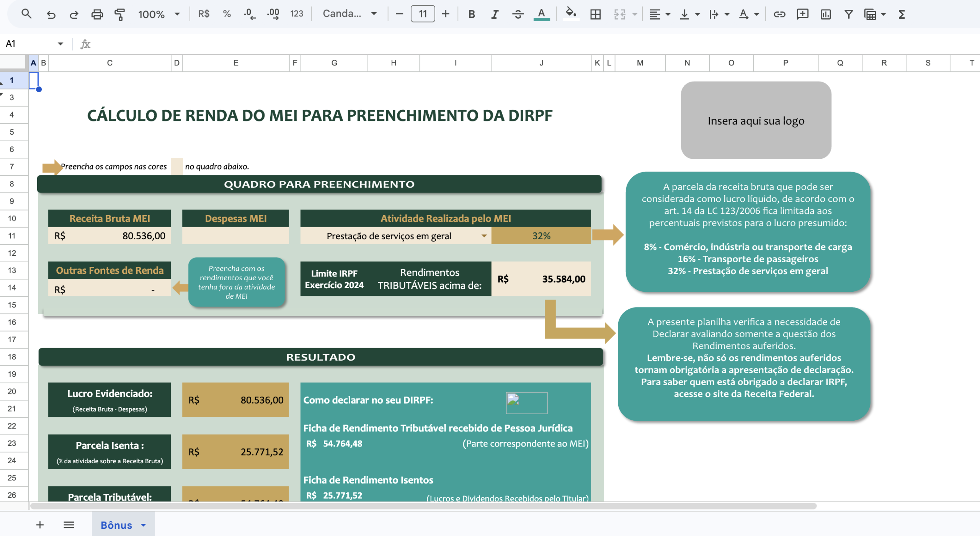Click the merge cells icon

pos(619,14)
